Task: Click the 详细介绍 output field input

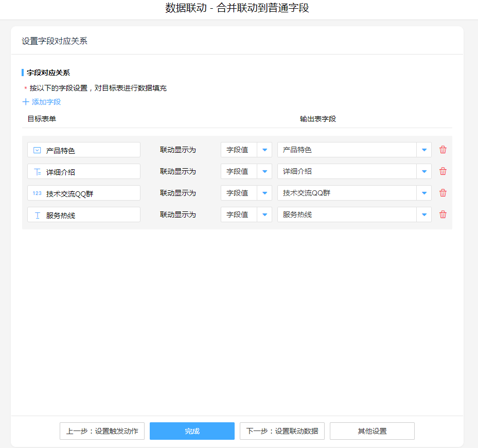Action: point(346,171)
